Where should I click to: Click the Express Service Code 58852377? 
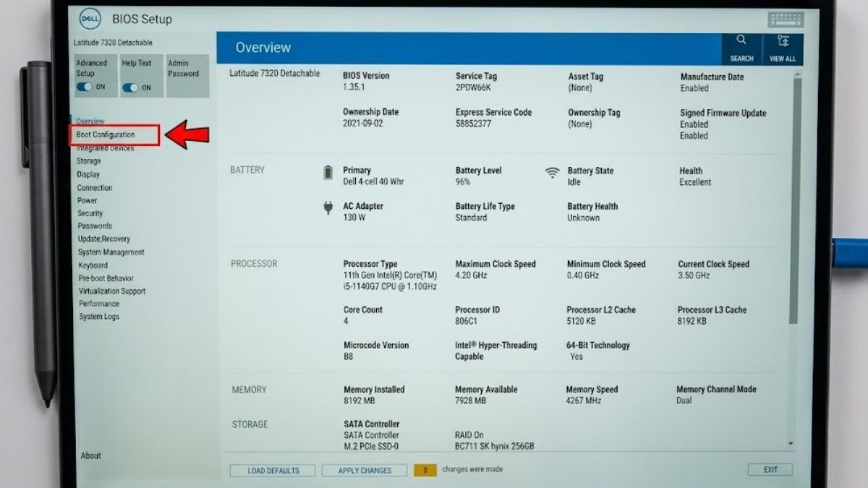[x=474, y=124]
